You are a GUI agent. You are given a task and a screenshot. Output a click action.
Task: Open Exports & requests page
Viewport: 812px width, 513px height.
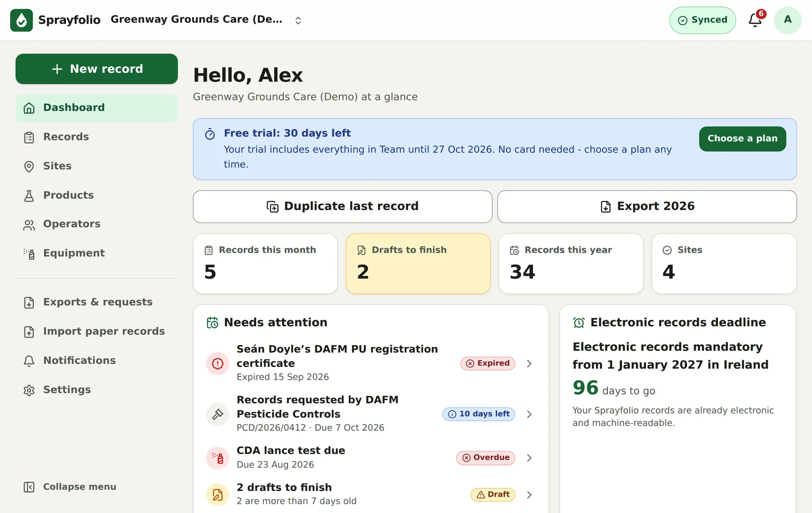96,302
